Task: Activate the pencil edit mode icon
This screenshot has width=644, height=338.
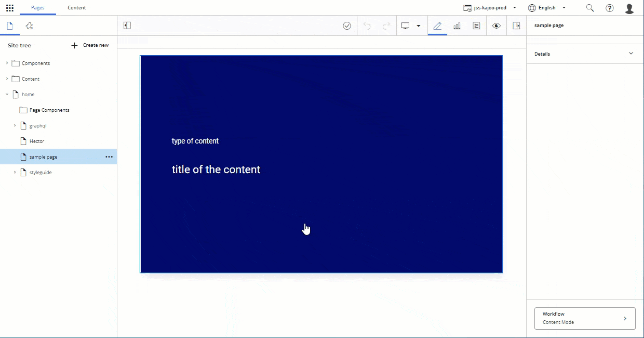Action: 437,25
